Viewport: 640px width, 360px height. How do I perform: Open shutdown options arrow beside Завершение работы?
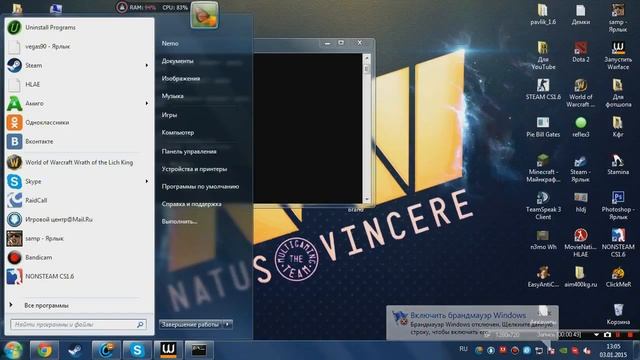(228, 324)
